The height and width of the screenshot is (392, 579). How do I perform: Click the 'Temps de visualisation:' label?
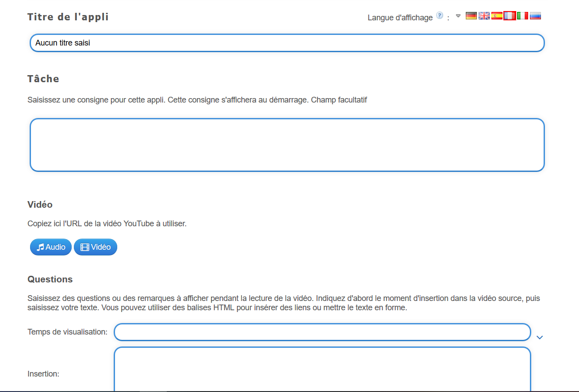67,331
